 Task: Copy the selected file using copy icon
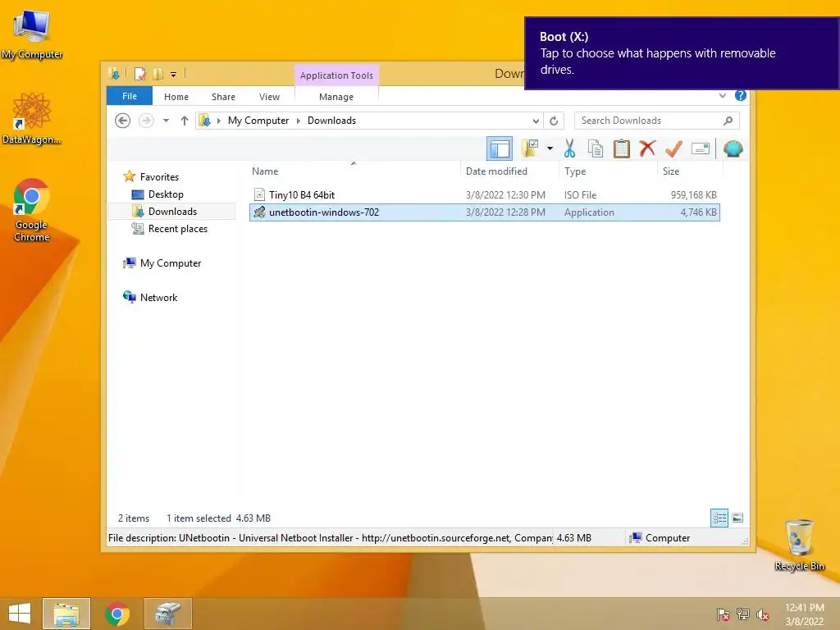(x=596, y=148)
